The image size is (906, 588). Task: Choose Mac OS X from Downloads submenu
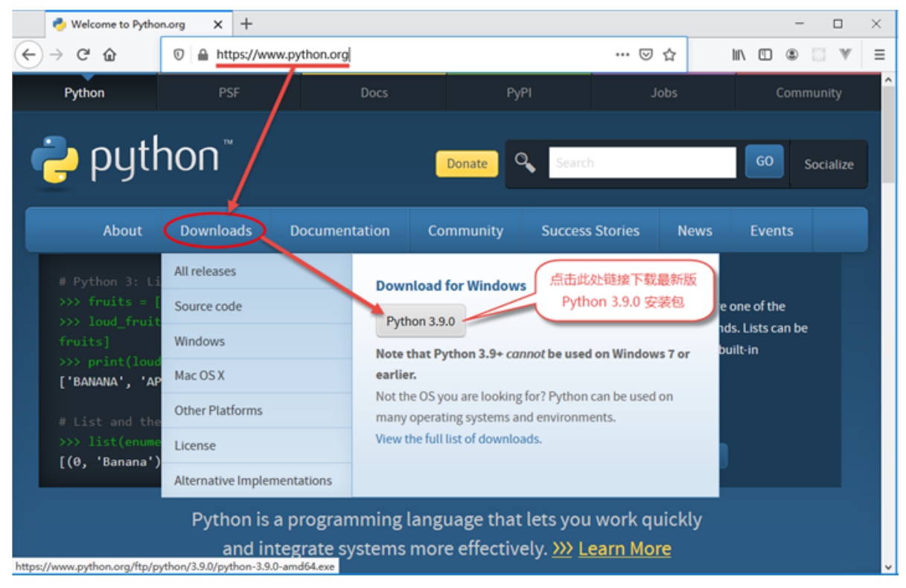(x=257, y=376)
